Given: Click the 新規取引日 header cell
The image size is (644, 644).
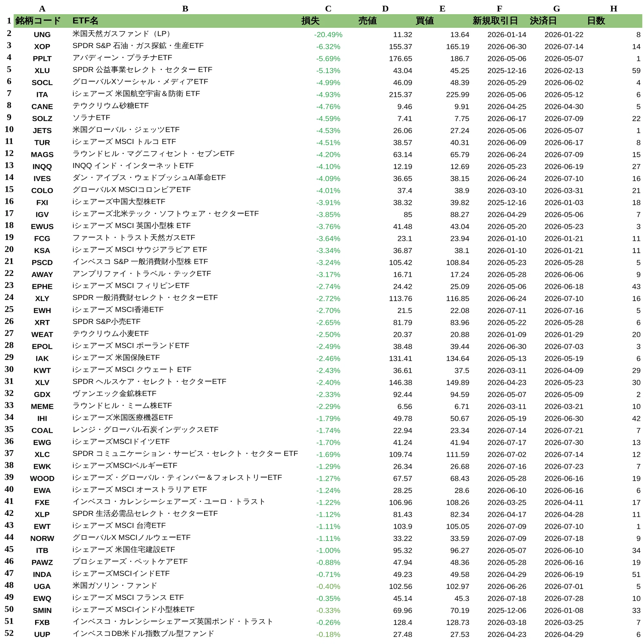Looking at the screenshot, I should coord(499,21).
